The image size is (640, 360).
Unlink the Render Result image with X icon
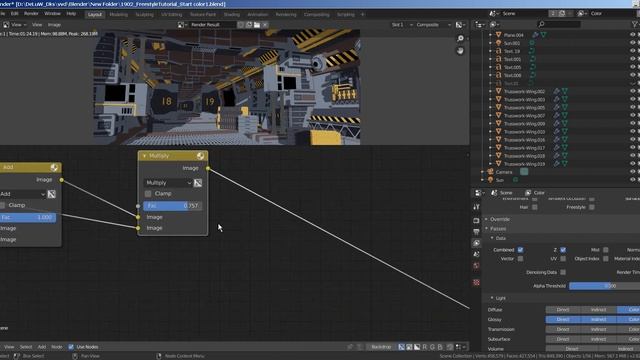pyautogui.click(x=265, y=24)
